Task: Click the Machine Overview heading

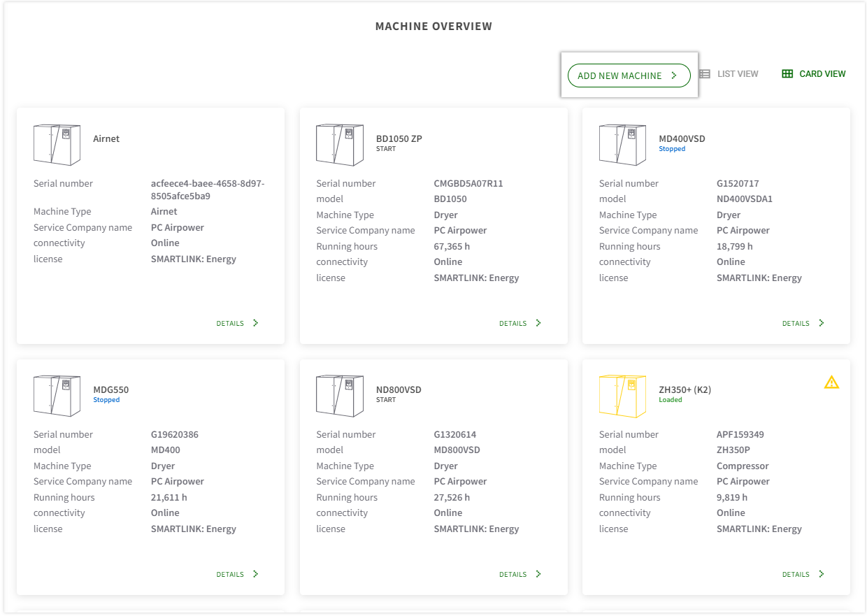Action: click(x=433, y=27)
